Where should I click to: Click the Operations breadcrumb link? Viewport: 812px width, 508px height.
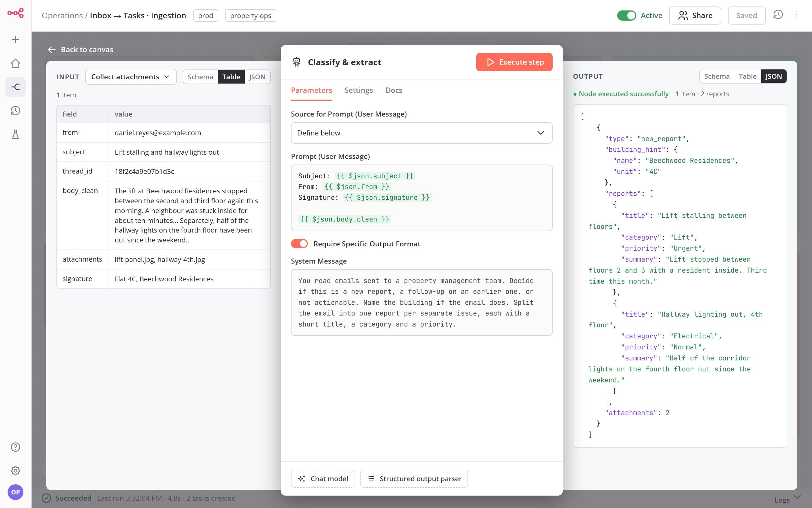[62, 16]
